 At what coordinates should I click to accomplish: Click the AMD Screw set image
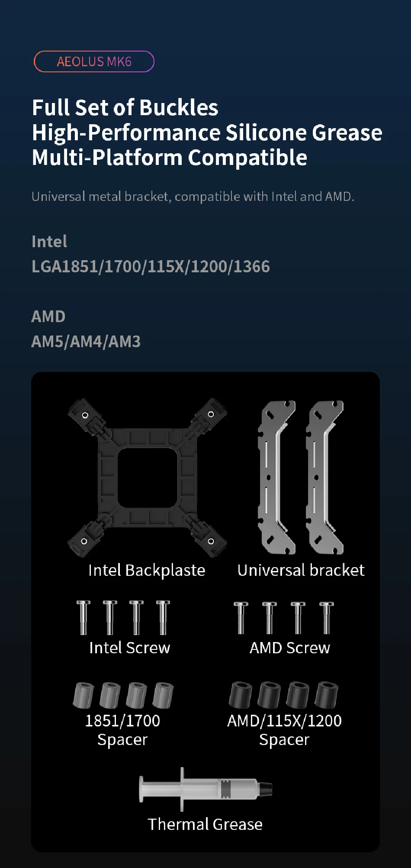click(284, 618)
